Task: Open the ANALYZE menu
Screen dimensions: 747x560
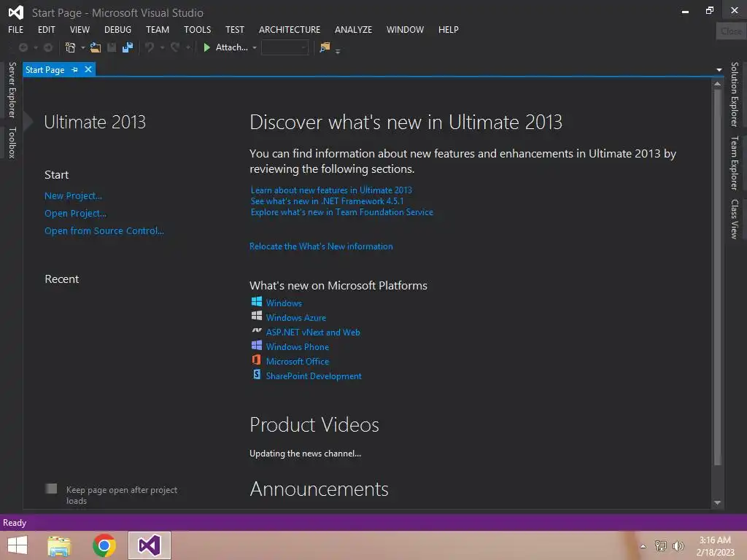Action: click(x=353, y=29)
